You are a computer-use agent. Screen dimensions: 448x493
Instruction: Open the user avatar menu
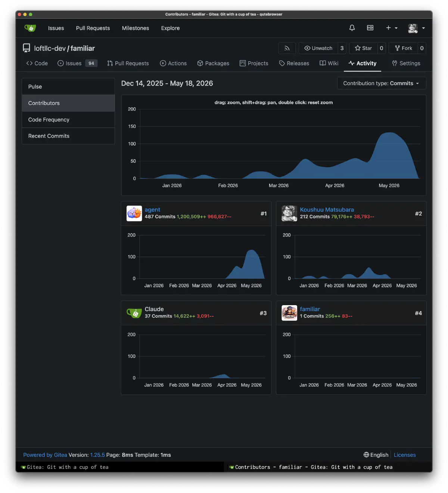(x=417, y=28)
